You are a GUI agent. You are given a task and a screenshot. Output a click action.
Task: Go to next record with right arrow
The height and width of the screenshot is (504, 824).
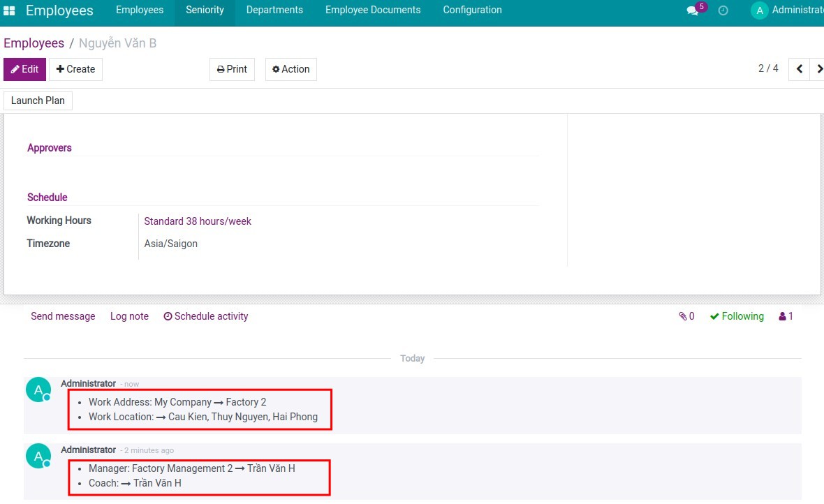[818, 69]
